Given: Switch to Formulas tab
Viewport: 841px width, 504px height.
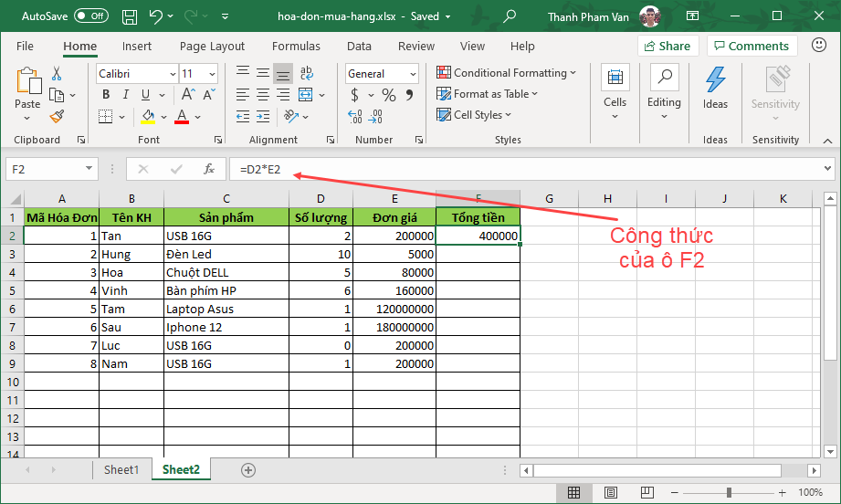Looking at the screenshot, I should click(296, 47).
